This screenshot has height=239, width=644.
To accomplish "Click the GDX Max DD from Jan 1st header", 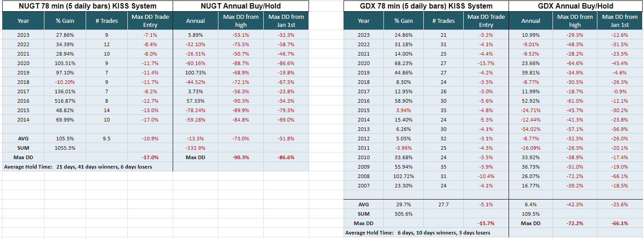I will tap(620, 21).
